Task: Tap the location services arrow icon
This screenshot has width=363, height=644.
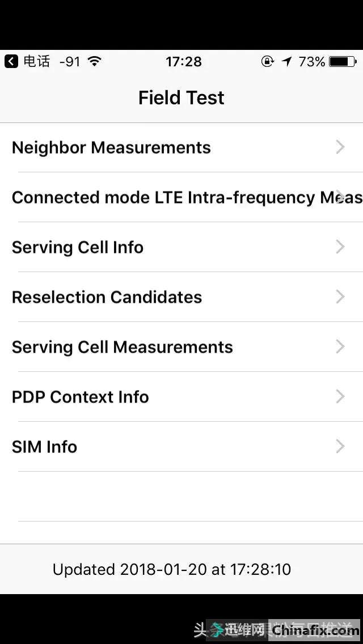Action: click(287, 61)
